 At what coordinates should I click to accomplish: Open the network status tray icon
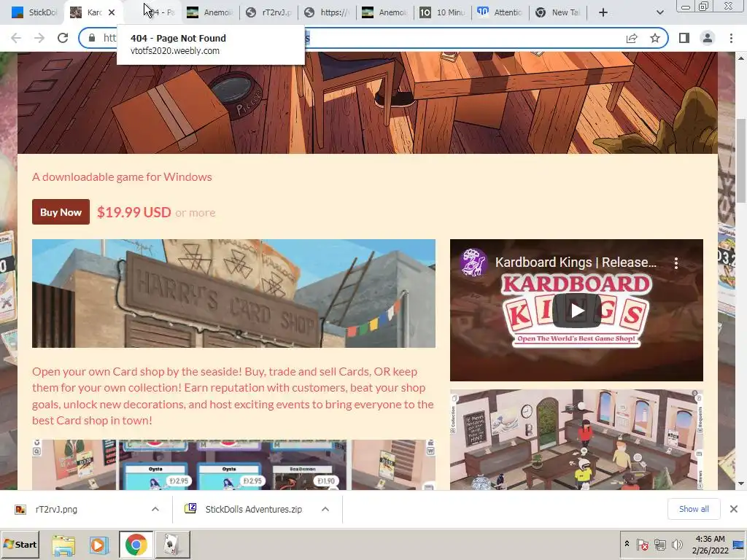(x=659, y=544)
